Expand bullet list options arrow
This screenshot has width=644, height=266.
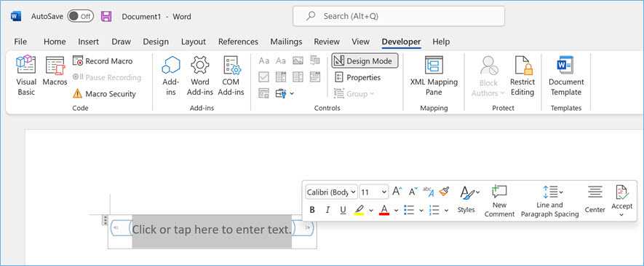(421, 211)
